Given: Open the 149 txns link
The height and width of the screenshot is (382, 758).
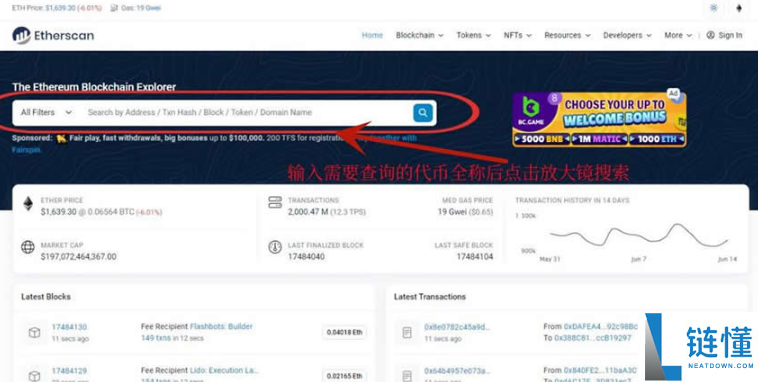Looking at the screenshot, I should click(156, 338).
